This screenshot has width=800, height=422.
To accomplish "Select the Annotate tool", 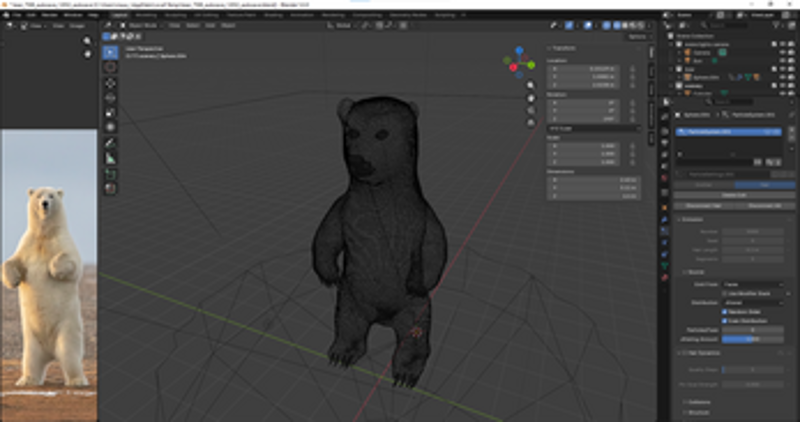I will coord(110,143).
